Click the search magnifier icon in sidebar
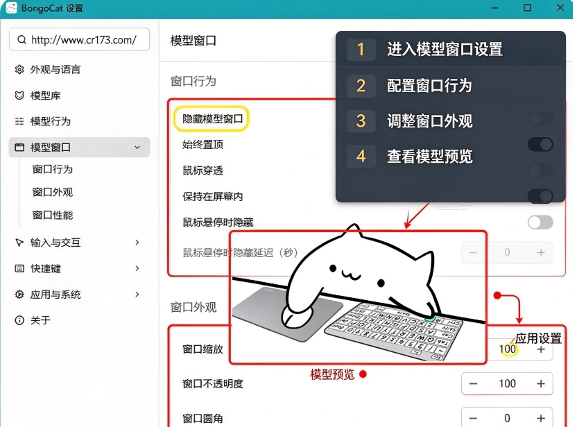 (22, 39)
